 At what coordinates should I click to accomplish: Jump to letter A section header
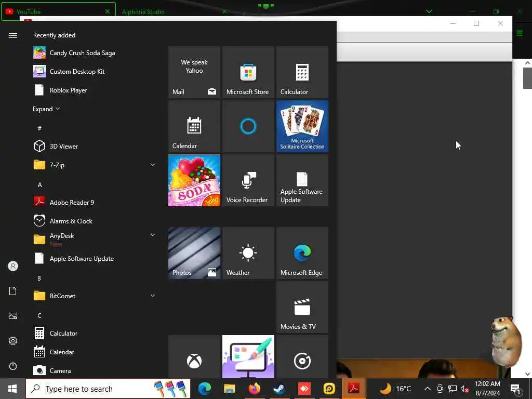point(39,185)
